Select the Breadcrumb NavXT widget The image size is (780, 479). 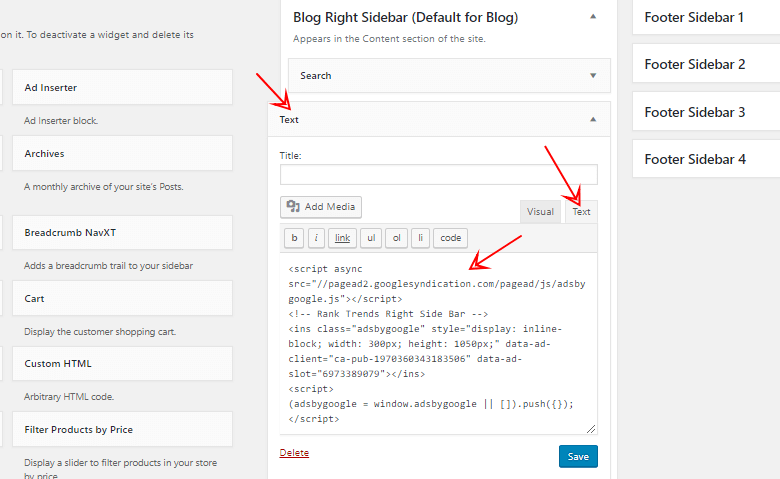tap(122, 232)
